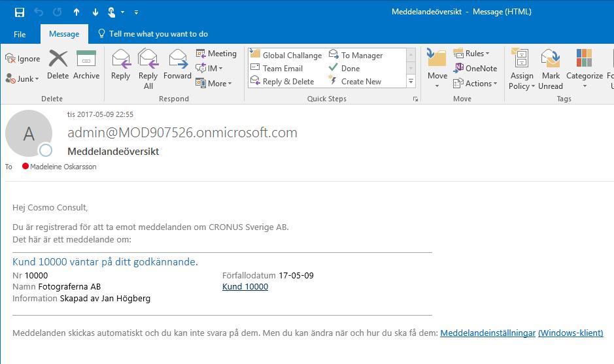Run the To Manager quick step

356,55
